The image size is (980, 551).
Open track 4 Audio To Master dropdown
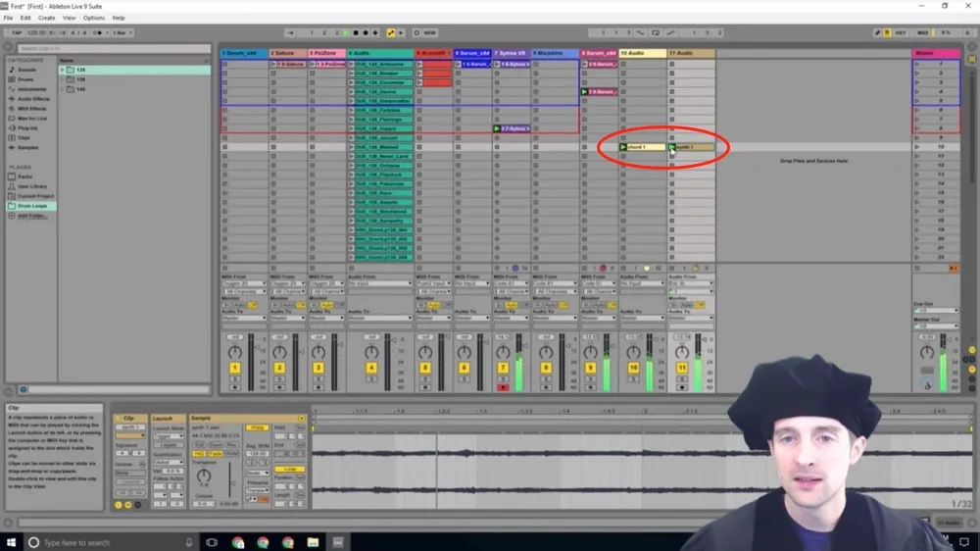click(x=379, y=319)
